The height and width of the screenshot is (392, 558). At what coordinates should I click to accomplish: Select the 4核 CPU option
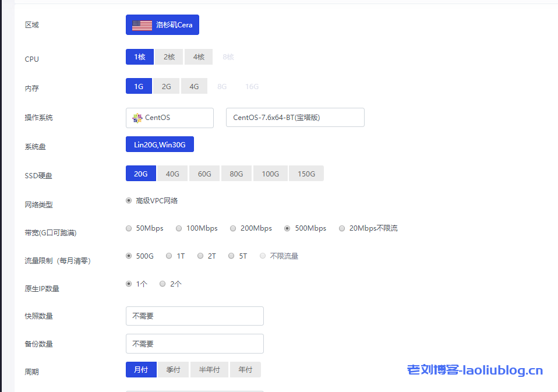(x=198, y=56)
